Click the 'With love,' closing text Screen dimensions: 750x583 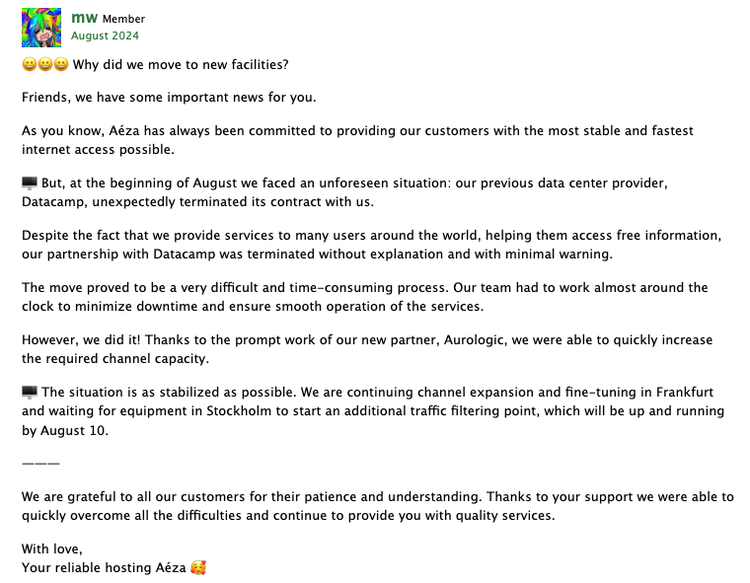tap(52, 548)
